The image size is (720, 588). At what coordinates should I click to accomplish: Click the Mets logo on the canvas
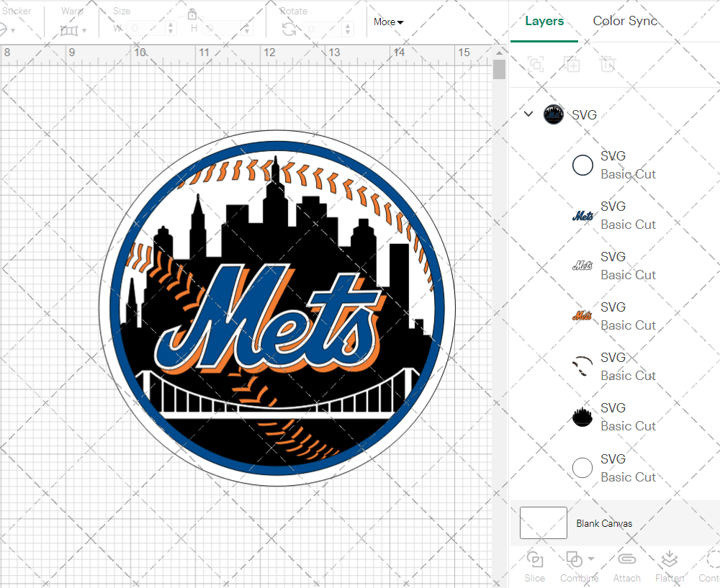tap(277, 308)
